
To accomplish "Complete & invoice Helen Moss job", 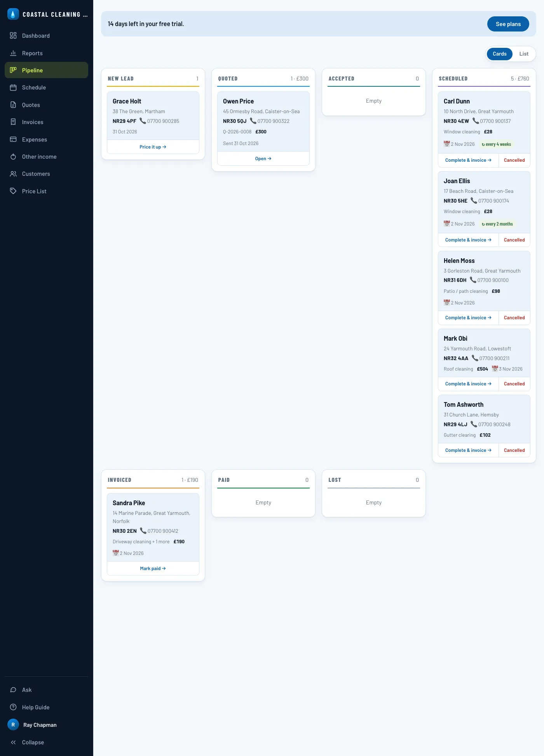I will [x=468, y=318].
